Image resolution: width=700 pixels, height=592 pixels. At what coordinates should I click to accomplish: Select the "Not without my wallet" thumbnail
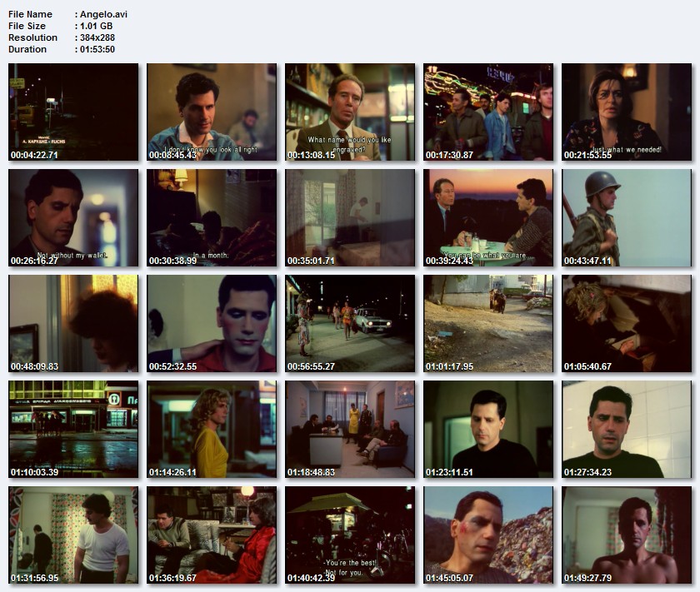coord(73,218)
